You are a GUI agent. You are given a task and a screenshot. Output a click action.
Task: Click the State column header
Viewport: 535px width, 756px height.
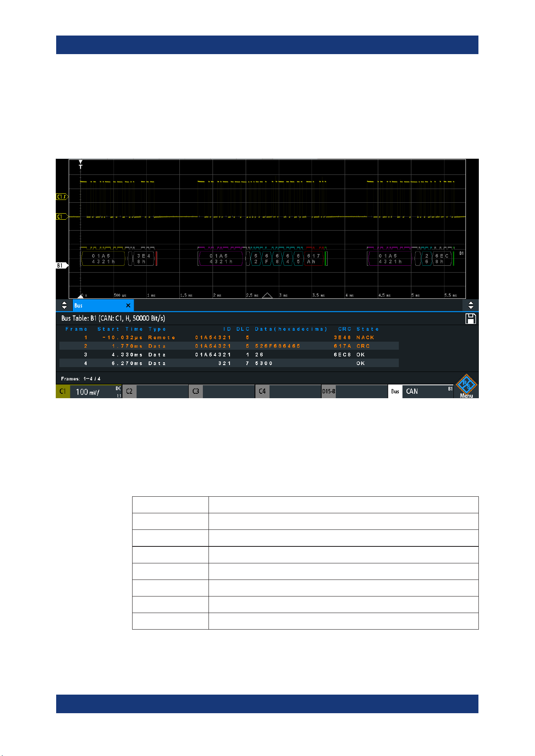(x=368, y=329)
